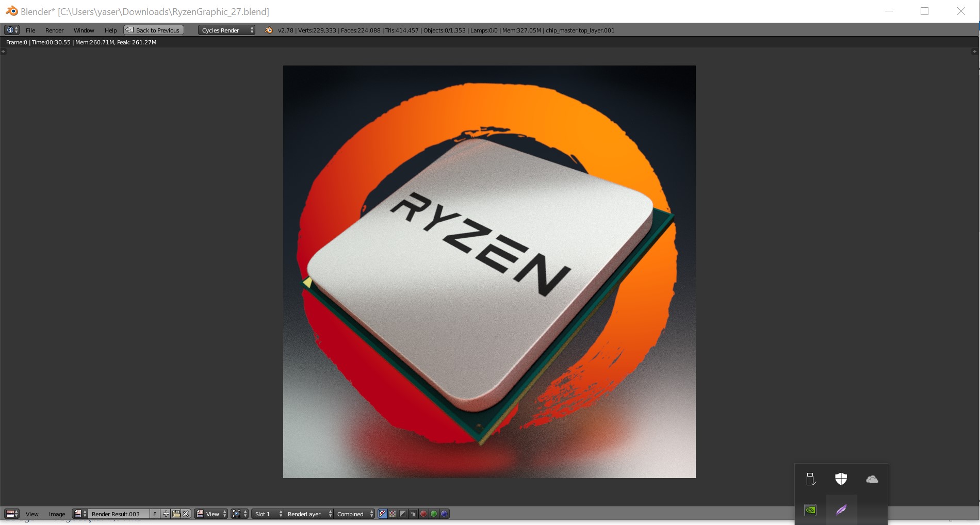Unlink the Render Result image

tap(186, 514)
